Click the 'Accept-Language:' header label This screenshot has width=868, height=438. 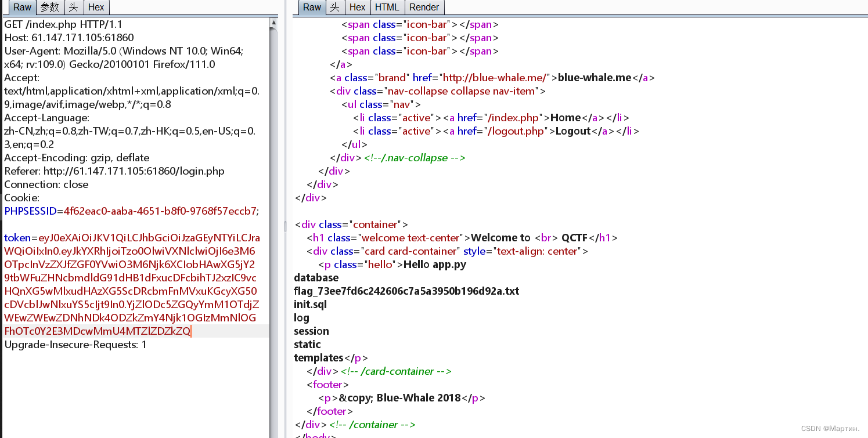click(47, 118)
